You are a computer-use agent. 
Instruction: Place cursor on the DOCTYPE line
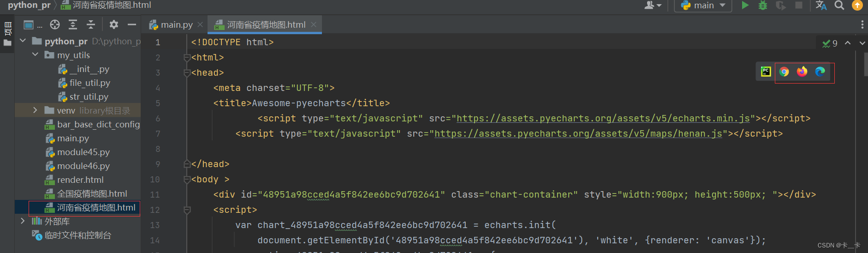[x=232, y=42]
